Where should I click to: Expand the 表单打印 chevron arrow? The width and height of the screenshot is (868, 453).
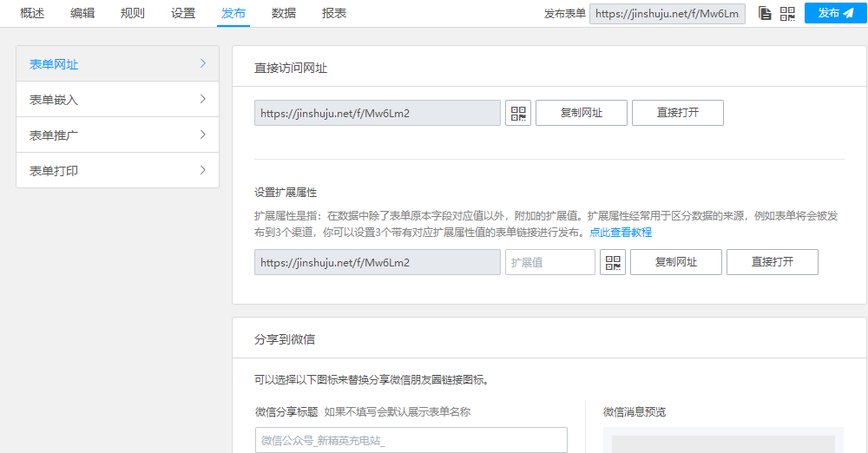coord(202,170)
